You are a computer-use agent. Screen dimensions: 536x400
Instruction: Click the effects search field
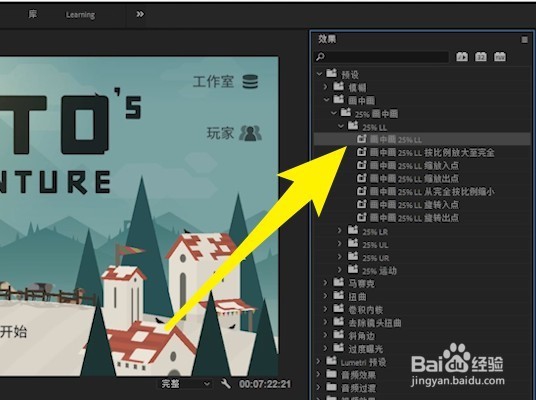pos(381,57)
